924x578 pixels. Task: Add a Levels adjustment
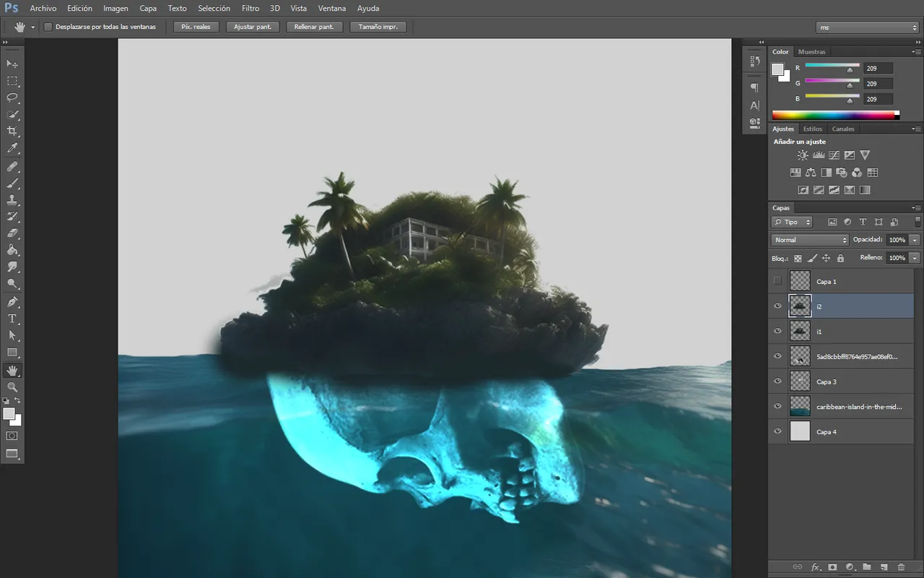pos(819,155)
